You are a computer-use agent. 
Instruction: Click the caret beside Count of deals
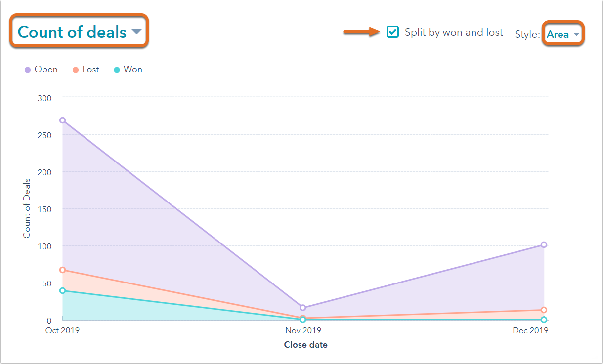click(x=136, y=32)
